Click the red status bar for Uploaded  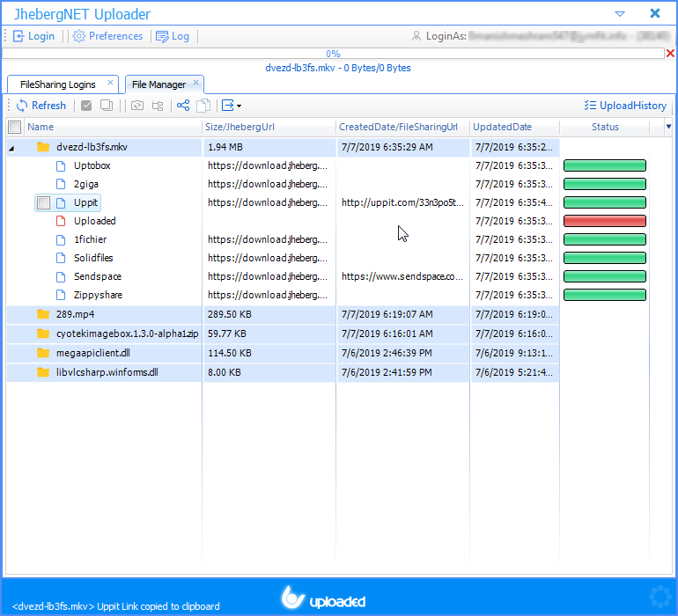point(605,221)
